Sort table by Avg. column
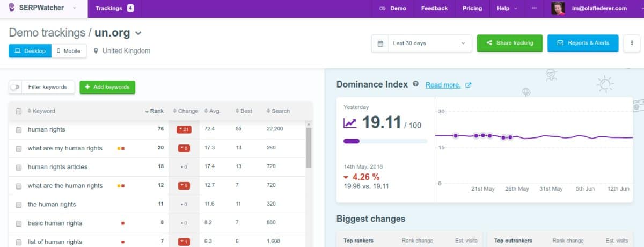Image resolution: width=644 pixels, height=247 pixels. pos(213,111)
